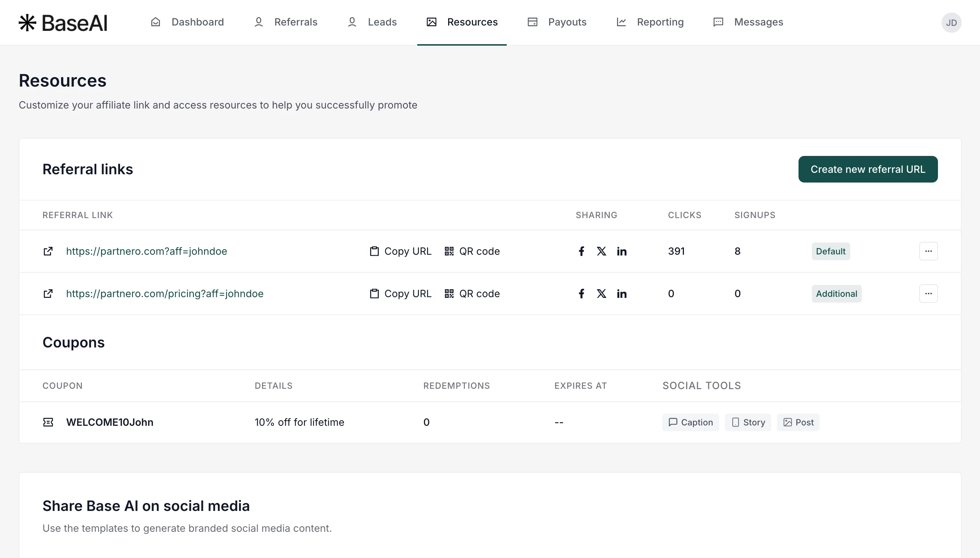The height and width of the screenshot is (558, 980).
Task: Click the BaseAI logo
Action: (x=63, y=23)
